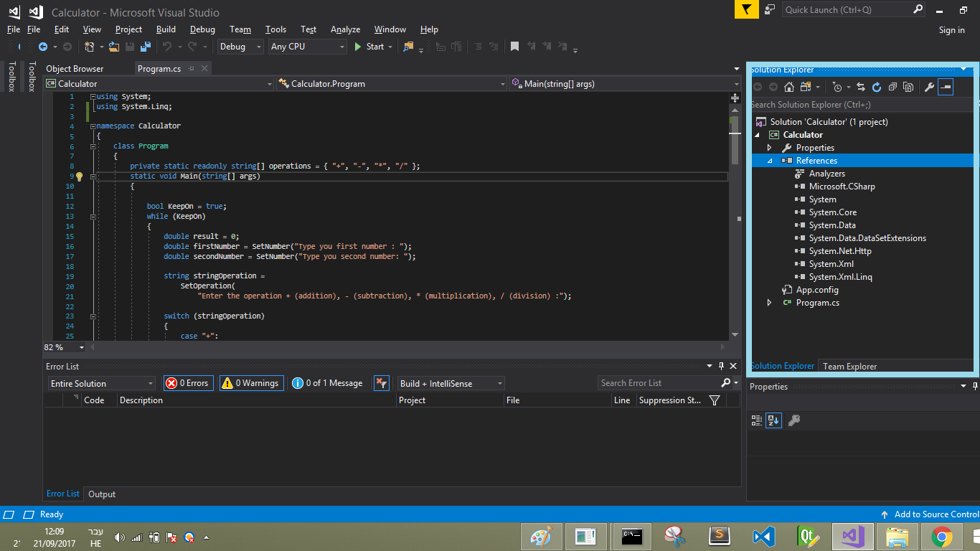Open the Debug configuration dropdown
Image resolution: width=980 pixels, height=551 pixels.
241,47
